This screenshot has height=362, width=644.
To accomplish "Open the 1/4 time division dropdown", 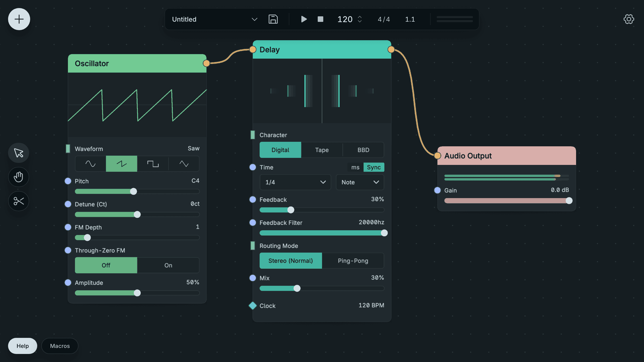I will click(295, 182).
